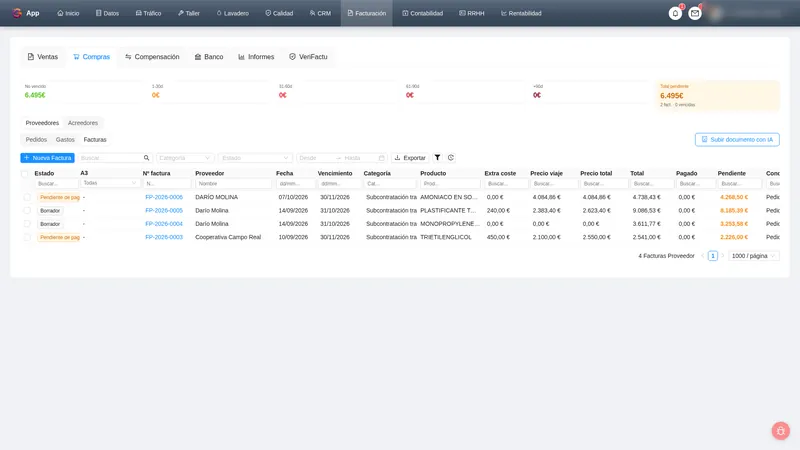The height and width of the screenshot is (450, 800).
Task: Click pending amount 2.226,00 €
Action: pos(734,237)
